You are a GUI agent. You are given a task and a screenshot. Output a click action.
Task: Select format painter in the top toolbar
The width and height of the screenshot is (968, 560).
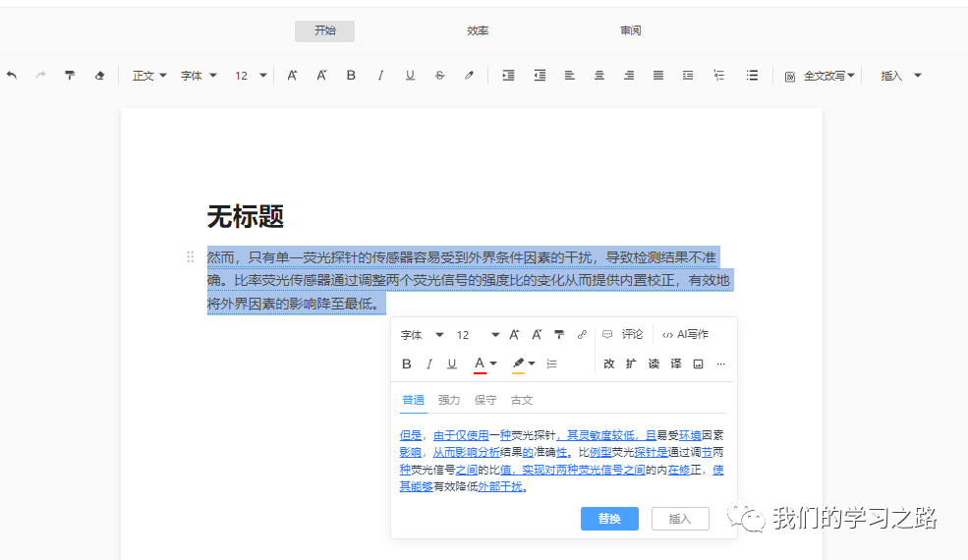[x=70, y=76]
